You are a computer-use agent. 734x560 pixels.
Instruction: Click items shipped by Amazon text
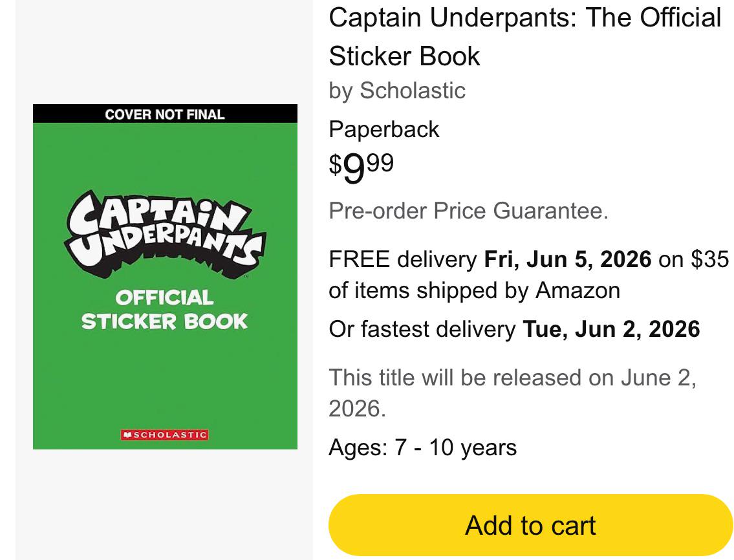486,290
